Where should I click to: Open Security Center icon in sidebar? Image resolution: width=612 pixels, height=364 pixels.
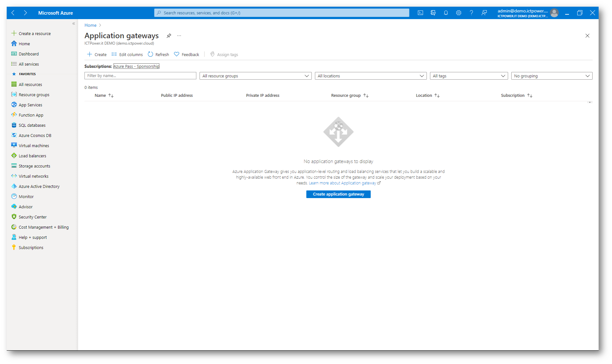pyautogui.click(x=14, y=217)
